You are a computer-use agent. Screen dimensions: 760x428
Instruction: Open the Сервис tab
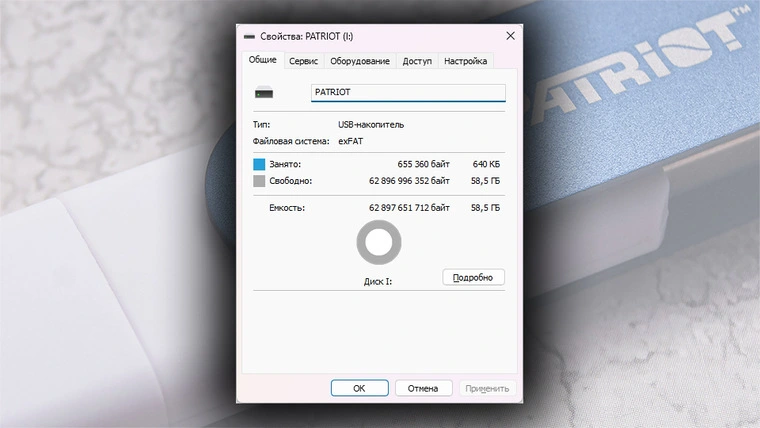[303, 61]
